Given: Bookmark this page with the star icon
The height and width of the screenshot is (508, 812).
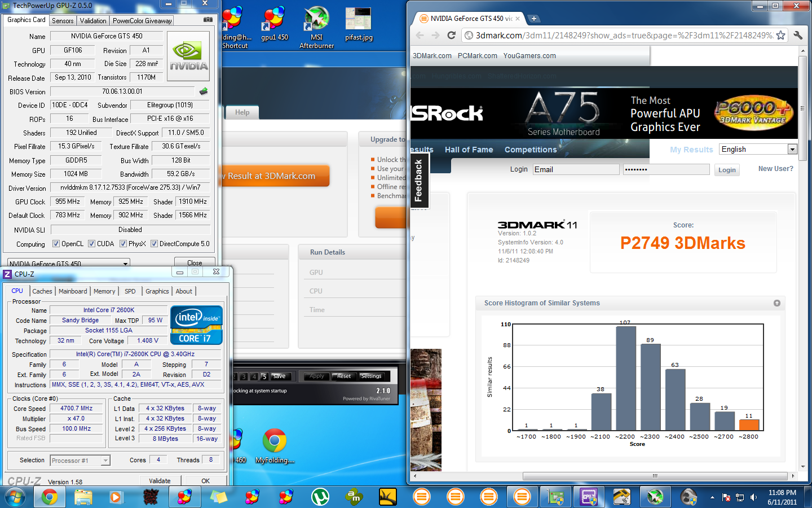Looking at the screenshot, I should point(780,36).
